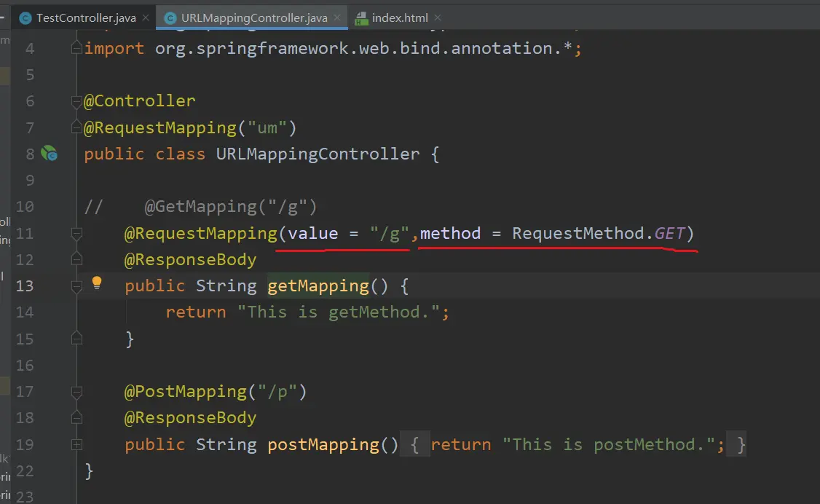Click the URLMappingController class name
The image size is (820, 504).
318,154
